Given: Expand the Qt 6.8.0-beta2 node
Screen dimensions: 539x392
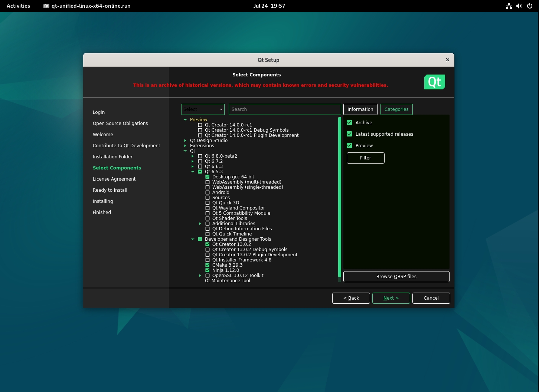Looking at the screenshot, I should pyautogui.click(x=193, y=156).
